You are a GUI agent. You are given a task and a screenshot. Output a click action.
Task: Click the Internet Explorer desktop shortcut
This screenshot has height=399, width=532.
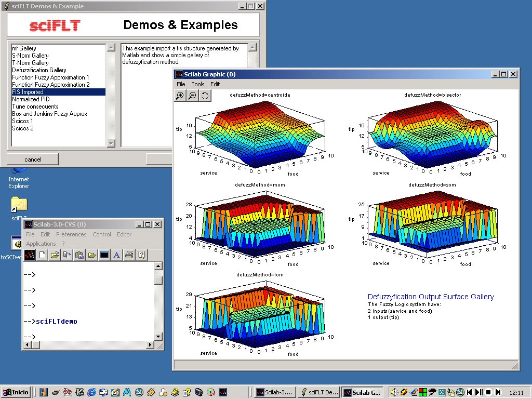[x=19, y=179]
